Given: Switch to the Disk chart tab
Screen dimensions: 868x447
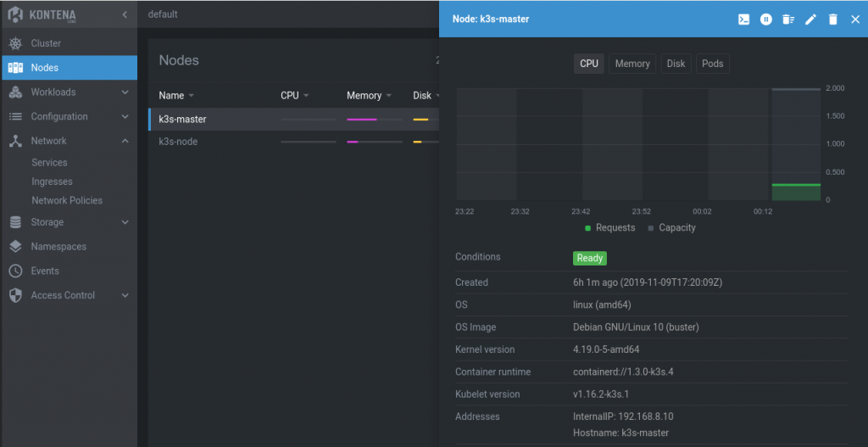Looking at the screenshot, I should [x=676, y=64].
